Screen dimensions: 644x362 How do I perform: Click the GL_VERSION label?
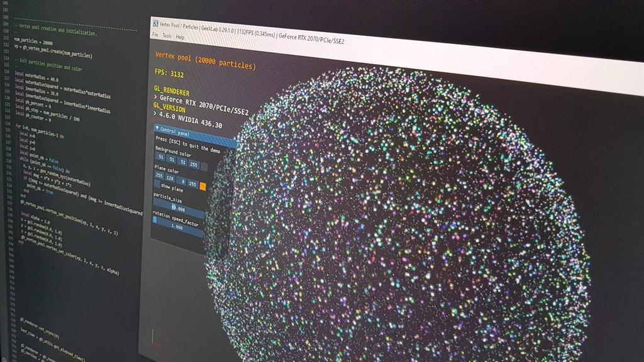pos(169,107)
